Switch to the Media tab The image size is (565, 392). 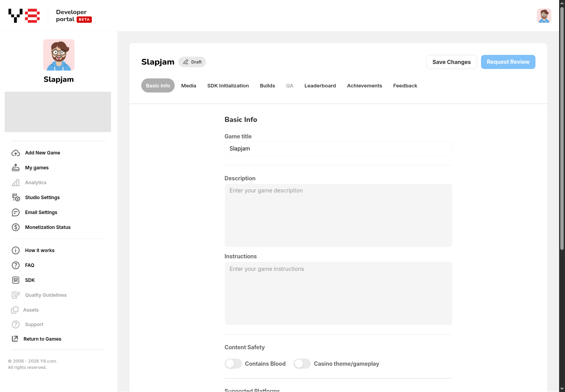pyautogui.click(x=189, y=86)
